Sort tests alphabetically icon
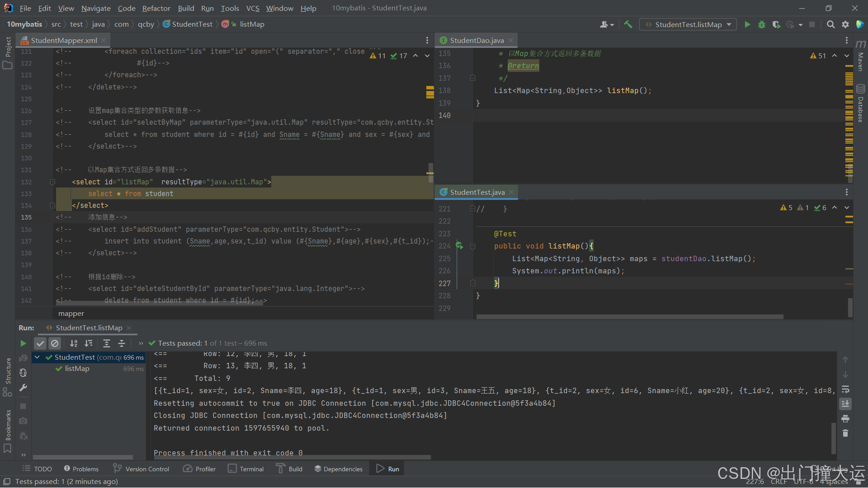Screen dimensions: 868x488 [74, 343]
